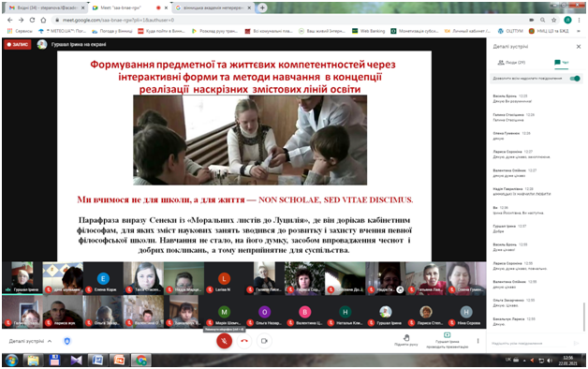Turn on camera with the video button
This screenshot has height=369, width=588.
(264, 341)
